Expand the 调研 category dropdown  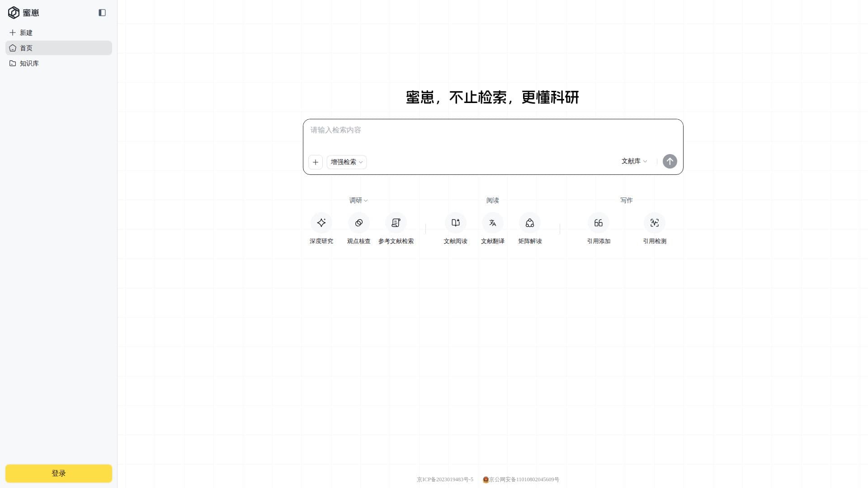(x=359, y=200)
